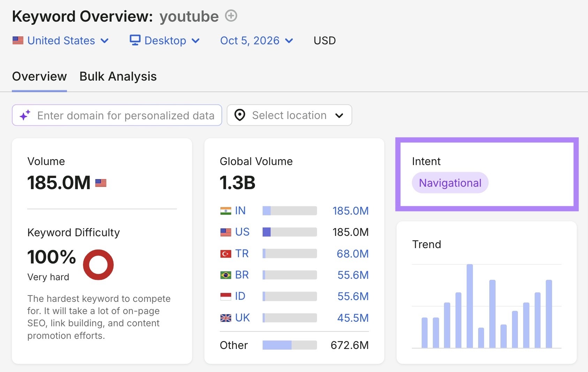
Task: Click the tallest bar in Trend chart
Action: click(470, 306)
